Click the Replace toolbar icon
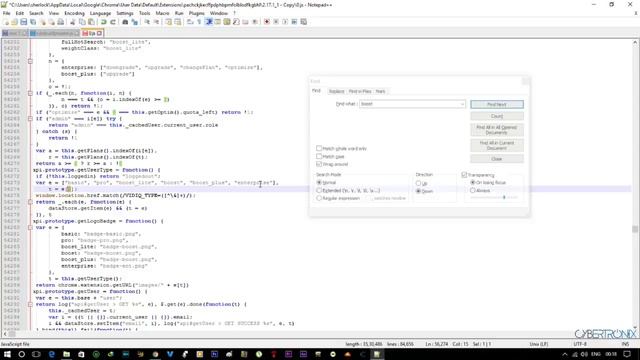The height and width of the screenshot is (360, 640). pos(134,22)
